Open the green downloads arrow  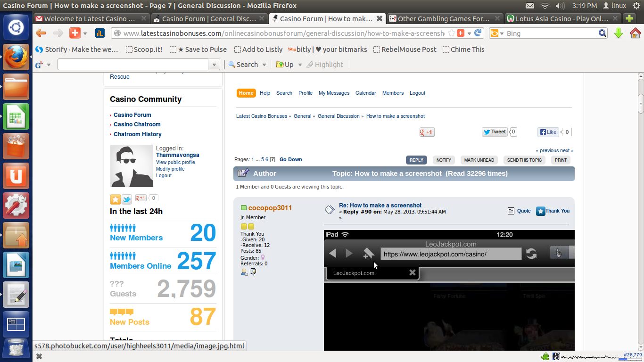click(x=619, y=33)
